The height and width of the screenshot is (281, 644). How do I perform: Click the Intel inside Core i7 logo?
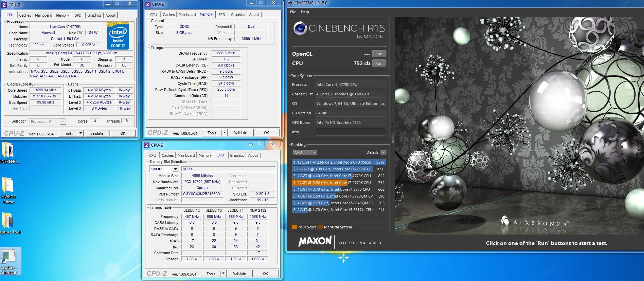pos(118,36)
